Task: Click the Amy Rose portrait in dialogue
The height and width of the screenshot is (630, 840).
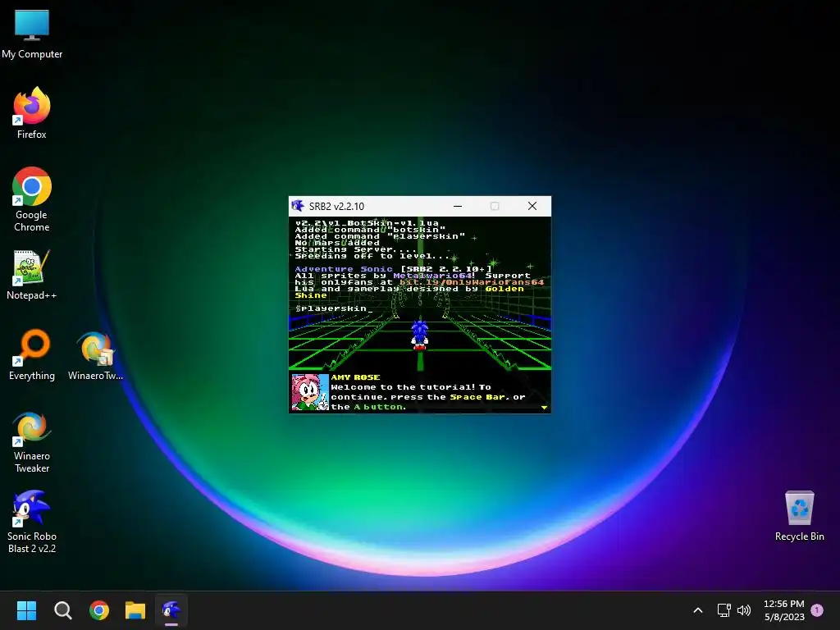Action: tap(309, 392)
